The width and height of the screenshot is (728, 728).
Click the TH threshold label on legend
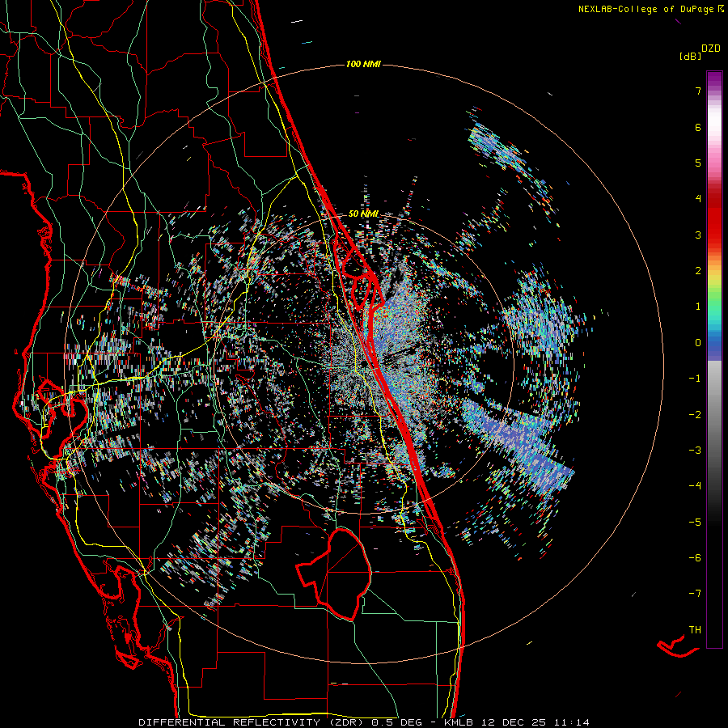[695, 629]
